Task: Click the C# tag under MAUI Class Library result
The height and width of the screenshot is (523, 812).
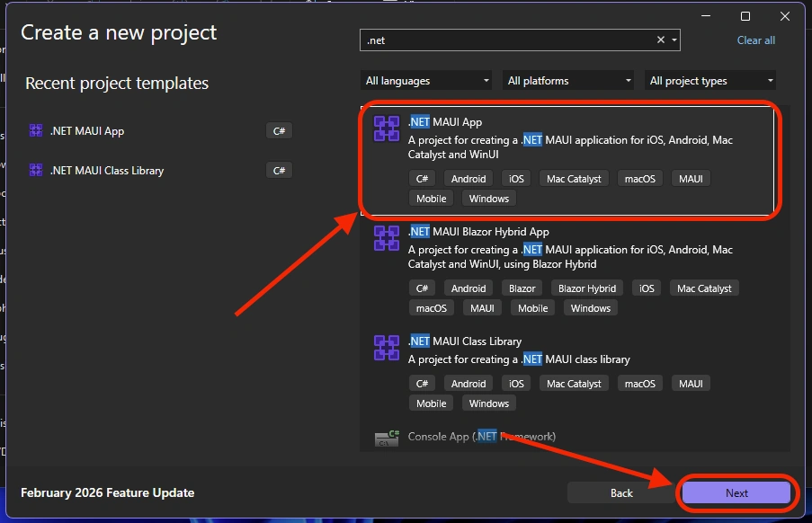Action: pyautogui.click(x=422, y=384)
